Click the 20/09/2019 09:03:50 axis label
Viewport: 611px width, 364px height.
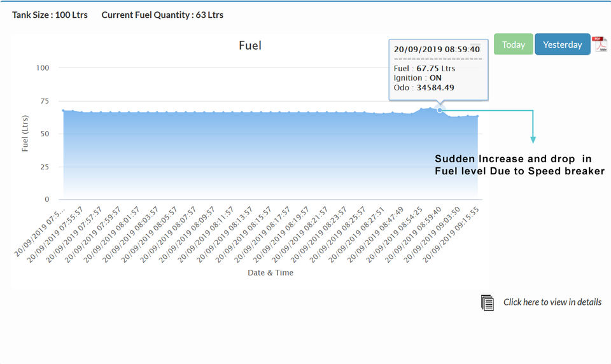pos(432,234)
